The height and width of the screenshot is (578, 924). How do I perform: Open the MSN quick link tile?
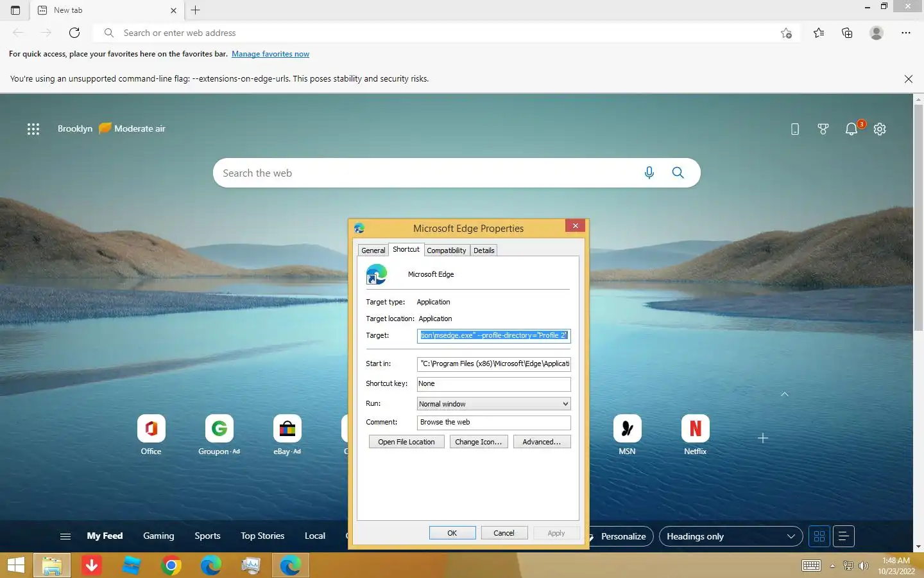tap(628, 434)
